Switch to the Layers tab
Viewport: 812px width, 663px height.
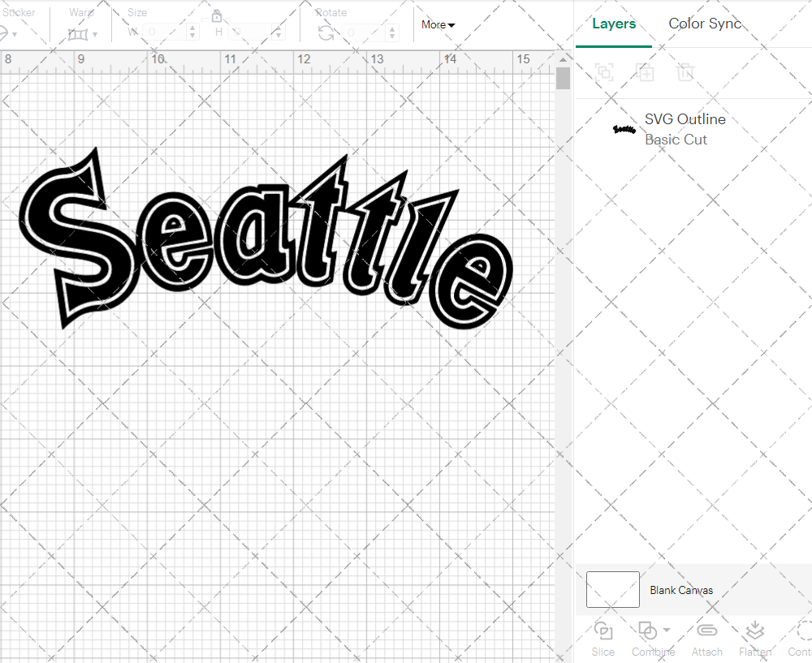[614, 24]
